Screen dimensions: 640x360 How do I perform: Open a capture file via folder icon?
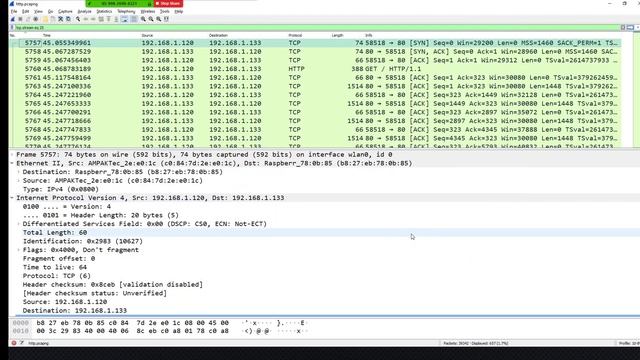(x=45, y=19)
